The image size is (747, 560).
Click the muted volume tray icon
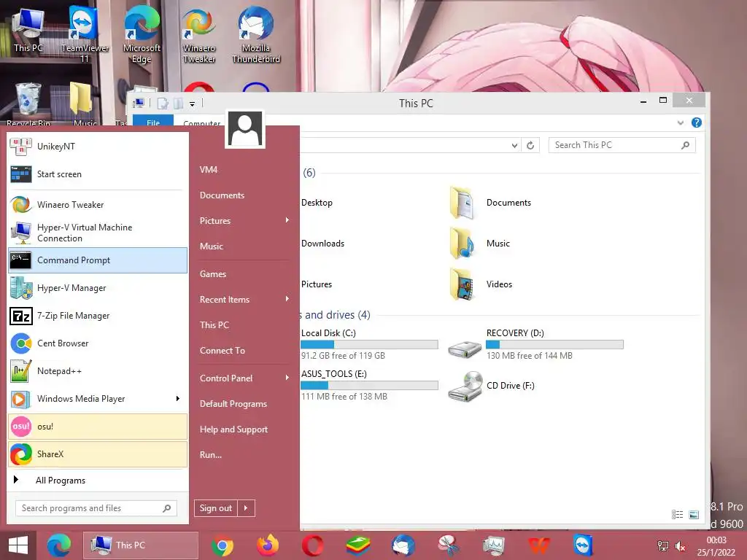[681, 546]
